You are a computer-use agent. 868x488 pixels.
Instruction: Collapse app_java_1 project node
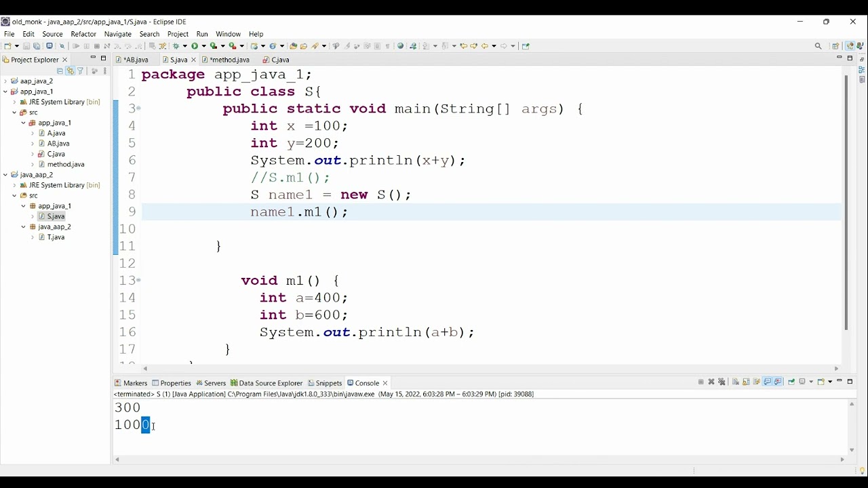tap(5, 91)
